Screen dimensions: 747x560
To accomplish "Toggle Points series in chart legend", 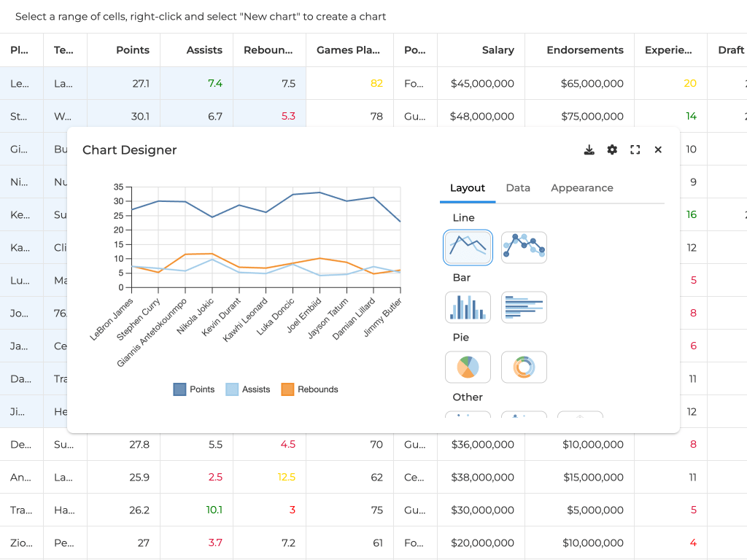I will point(179,389).
